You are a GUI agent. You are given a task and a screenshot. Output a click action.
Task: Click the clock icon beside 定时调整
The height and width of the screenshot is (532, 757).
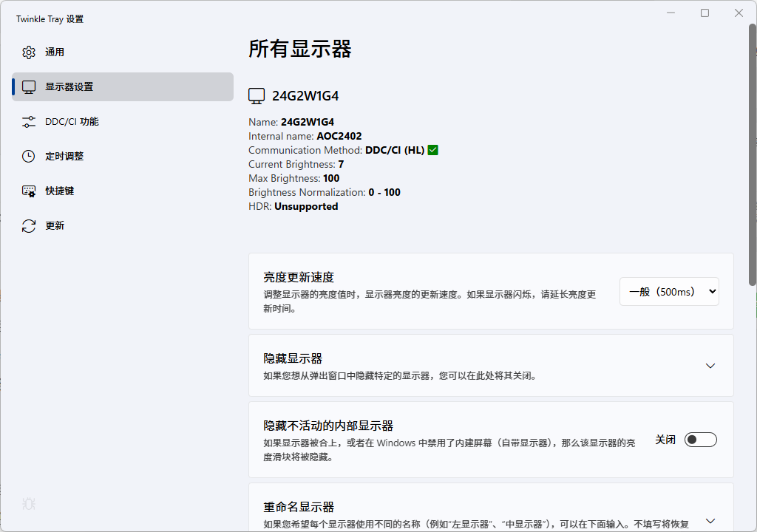tap(28, 156)
